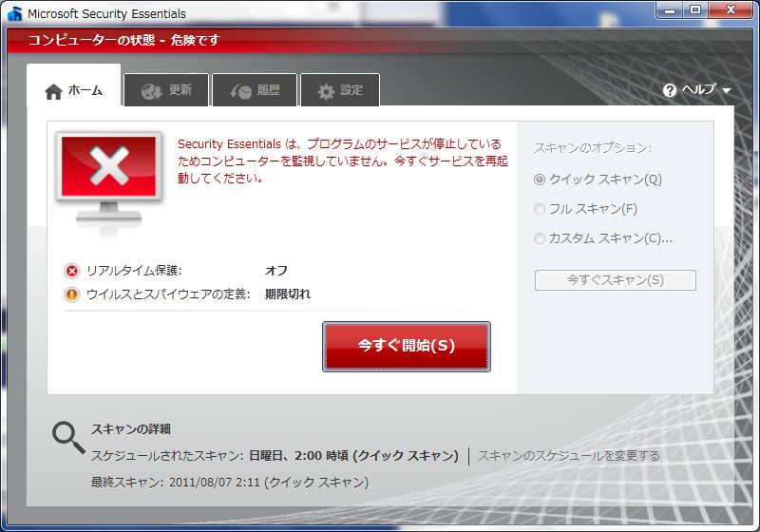Click the scheduled scan 日曜日、2:00 時頃 text

point(353,456)
